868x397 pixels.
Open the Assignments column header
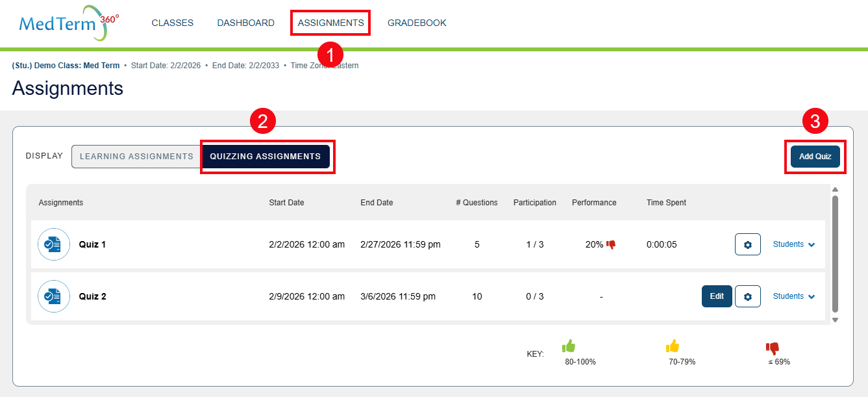[x=60, y=202]
